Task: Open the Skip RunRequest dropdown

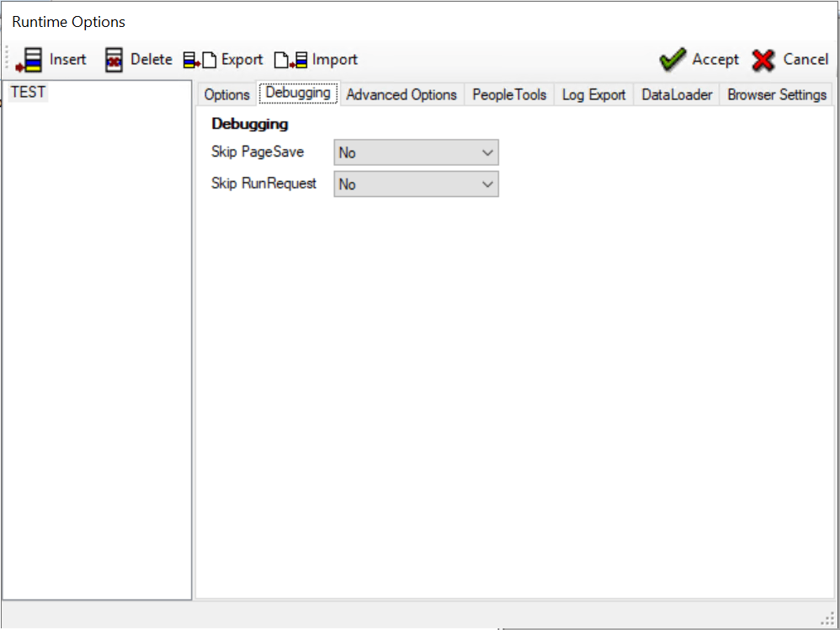Action: [x=416, y=184]
